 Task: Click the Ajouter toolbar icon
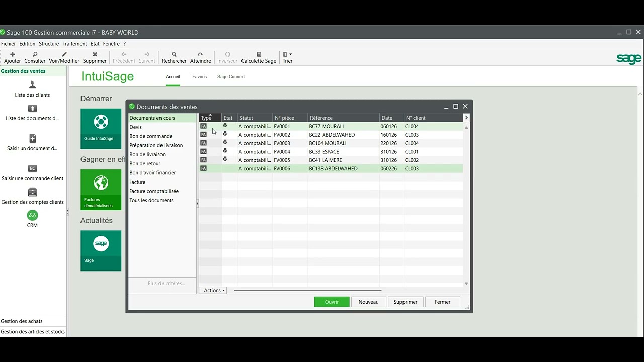(x=13, y=54)
